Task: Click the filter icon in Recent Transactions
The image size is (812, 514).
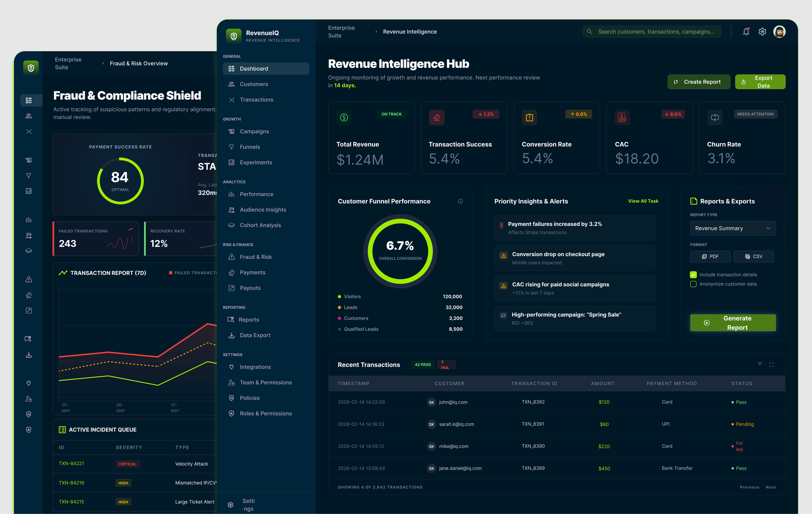Action: coord(760,364)
